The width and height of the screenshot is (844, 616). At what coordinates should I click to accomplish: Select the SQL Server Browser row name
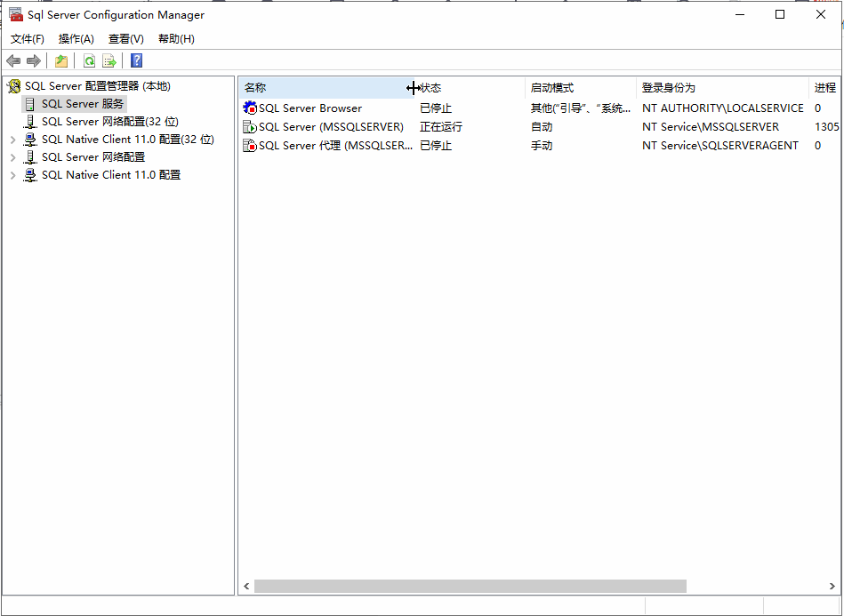tap(310, 108)
